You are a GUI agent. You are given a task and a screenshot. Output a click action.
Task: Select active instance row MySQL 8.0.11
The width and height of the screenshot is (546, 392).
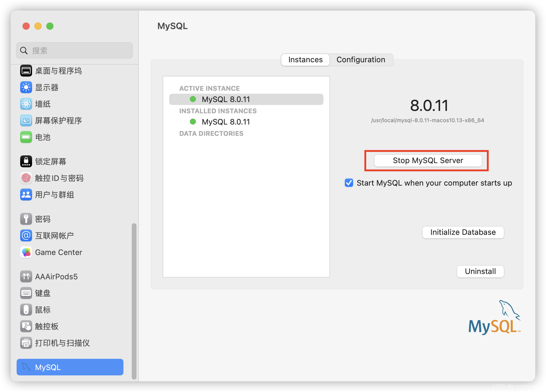click(246, 99)
